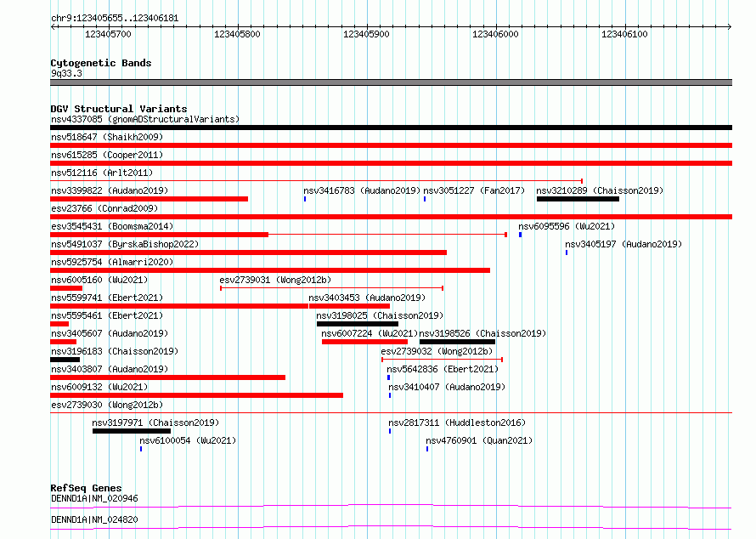Viewport: 756px width, 539px height.
Task: Select nsv3198025 (Chaisson2019) label
Action: [x=380, y=315]
